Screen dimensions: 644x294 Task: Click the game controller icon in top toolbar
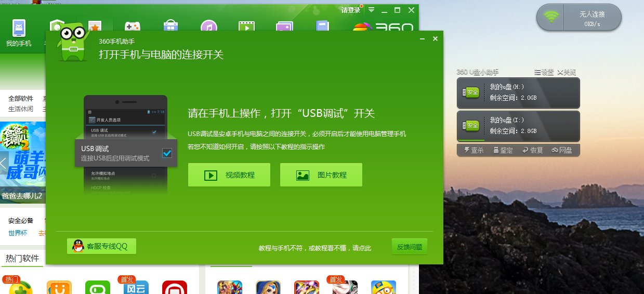[133, 26]
